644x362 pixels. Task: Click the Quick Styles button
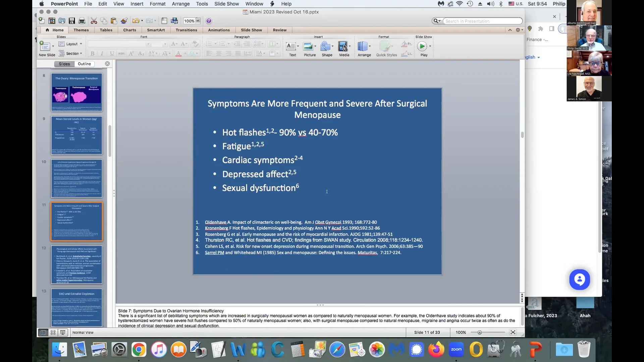coord(386,49)
